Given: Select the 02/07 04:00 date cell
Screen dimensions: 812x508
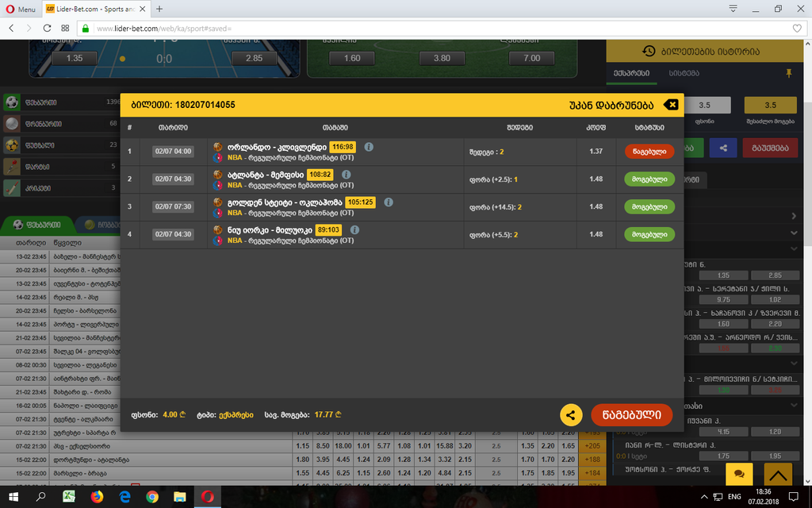Looking at the screenshot, I should coord(173,152).
